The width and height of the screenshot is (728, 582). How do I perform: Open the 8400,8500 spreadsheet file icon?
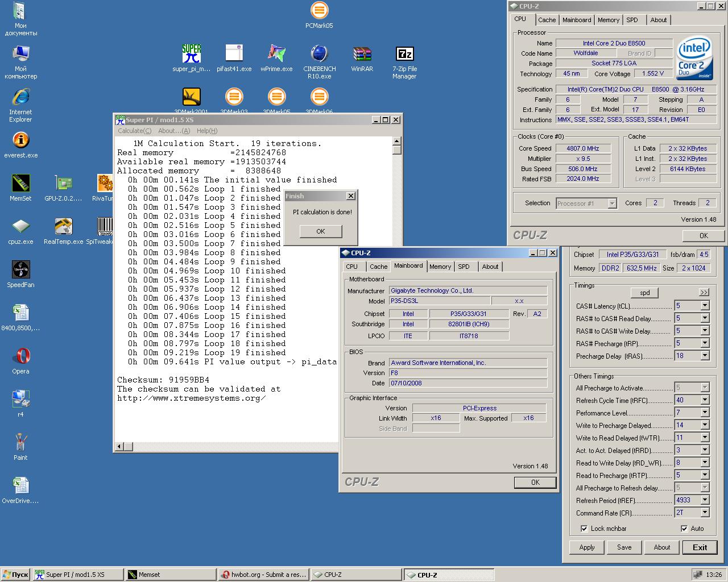[x=20, y=318]
